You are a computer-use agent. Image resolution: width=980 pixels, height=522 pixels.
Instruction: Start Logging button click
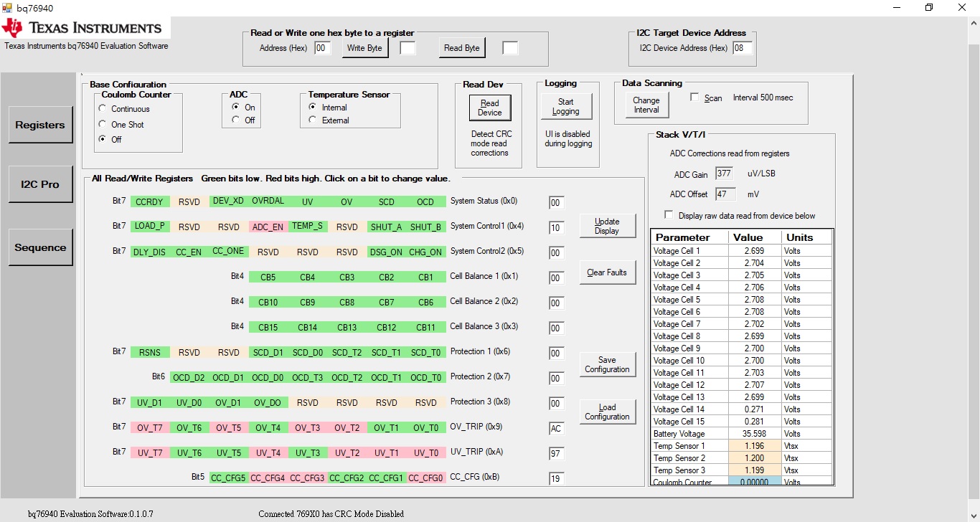(x=566, y=106)
